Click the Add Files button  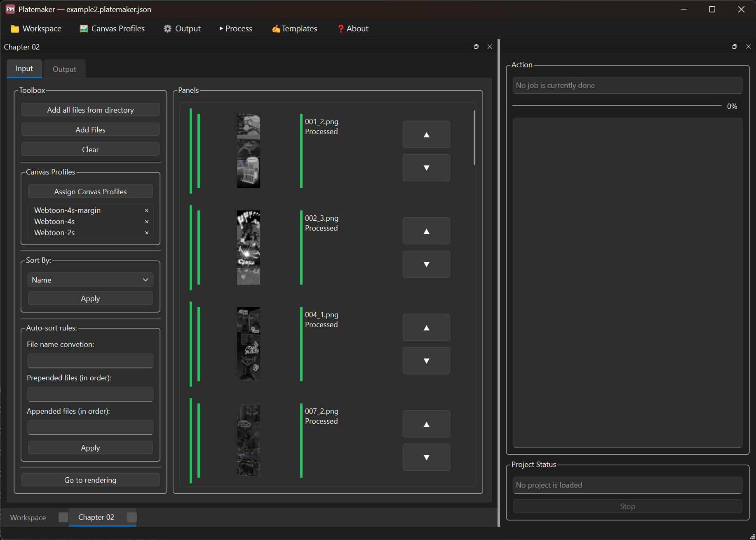(x=90, y=130)
